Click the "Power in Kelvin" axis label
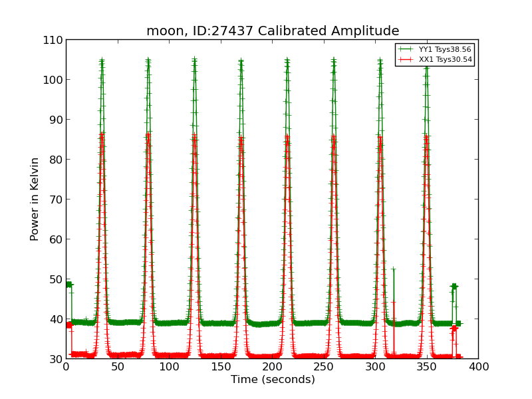The image size is (532, 399). click(x=34, y=199)
